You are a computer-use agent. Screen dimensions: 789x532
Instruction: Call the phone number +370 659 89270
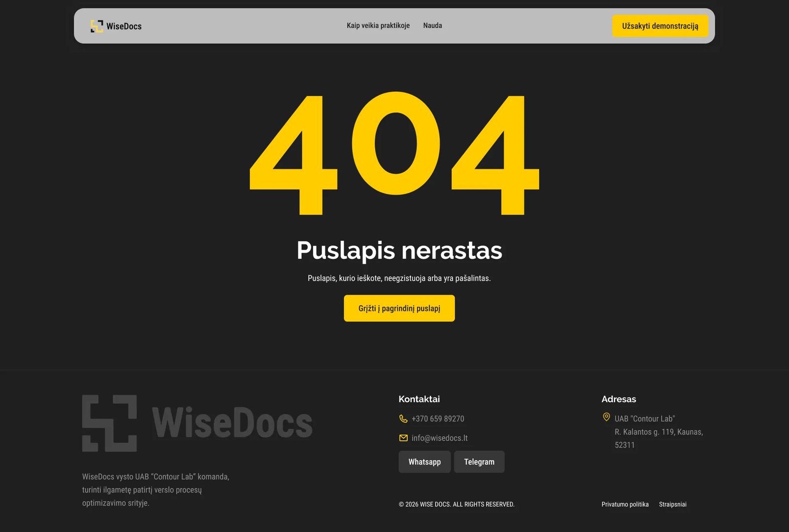point(438,419)
